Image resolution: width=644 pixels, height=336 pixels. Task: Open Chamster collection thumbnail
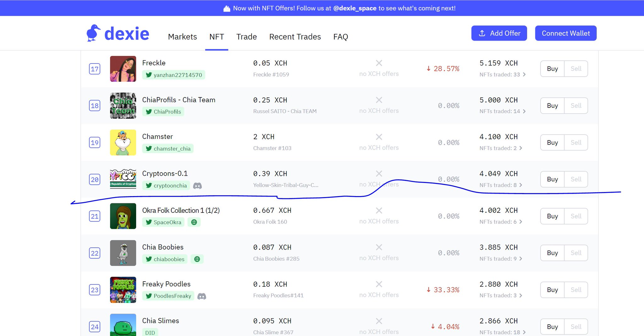point(123,142)
